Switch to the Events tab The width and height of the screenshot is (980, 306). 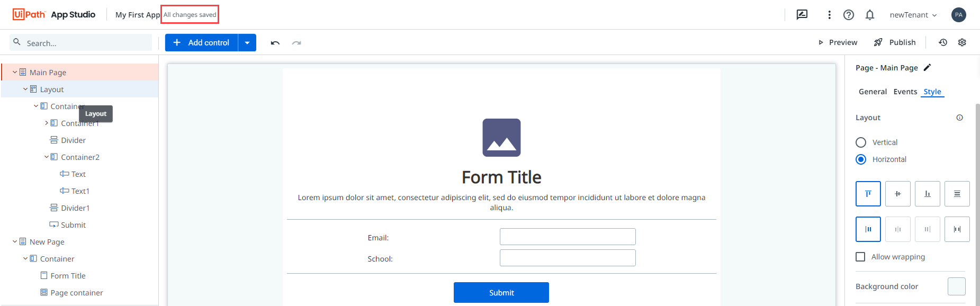(x=905, y=92)
